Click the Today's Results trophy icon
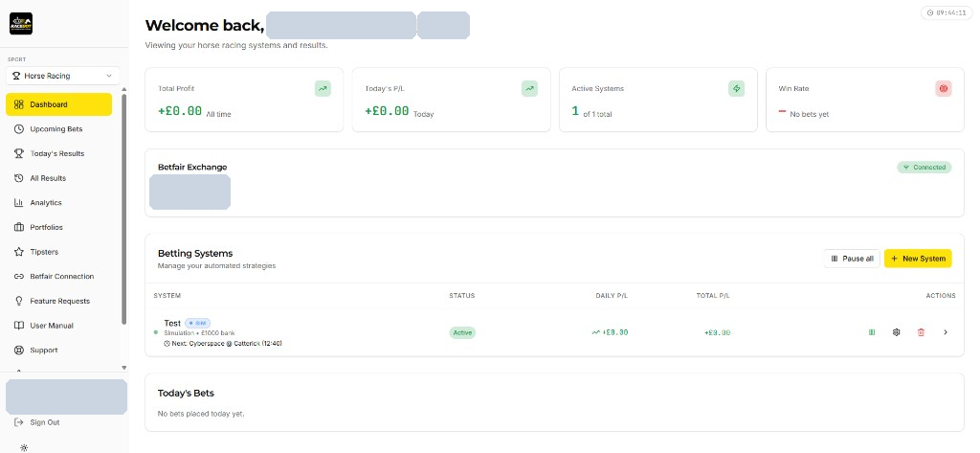Screen dimensions: 980x453 coord(19,153)
